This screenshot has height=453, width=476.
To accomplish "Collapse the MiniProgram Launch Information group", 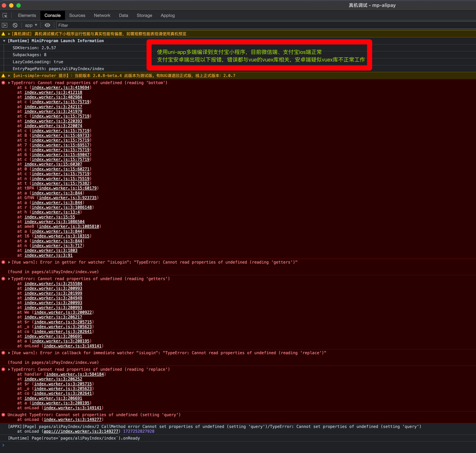I will 4,41.
